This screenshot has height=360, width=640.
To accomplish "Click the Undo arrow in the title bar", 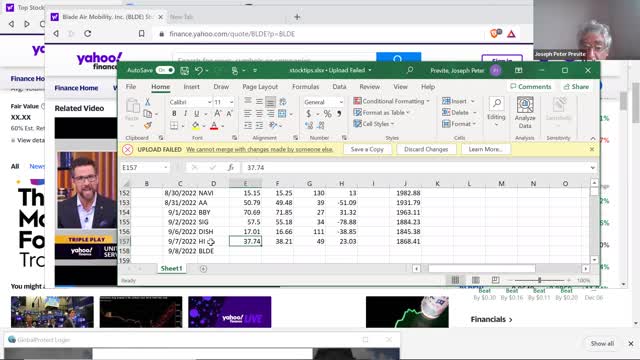I will [x=199, y=71].
